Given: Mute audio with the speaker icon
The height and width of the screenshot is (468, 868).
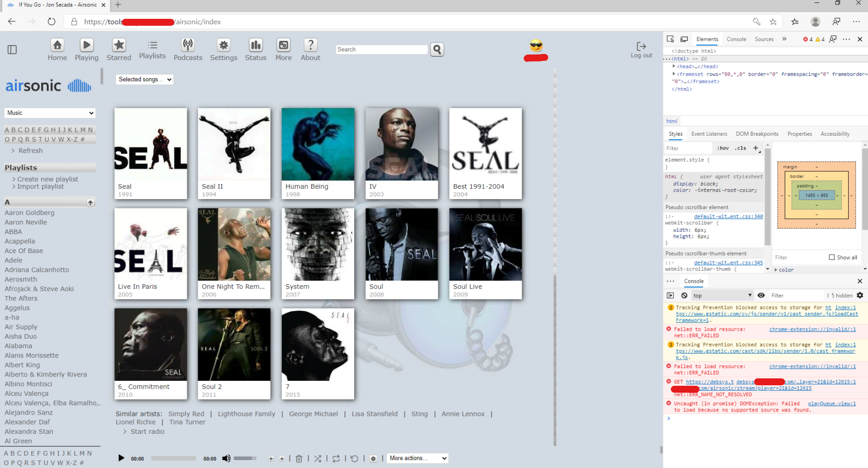Looking at the screenshot, I should 226,458.
